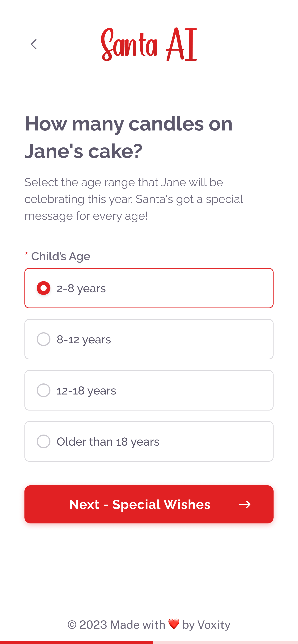Go back using the left chevron

[x=34, y=44]
